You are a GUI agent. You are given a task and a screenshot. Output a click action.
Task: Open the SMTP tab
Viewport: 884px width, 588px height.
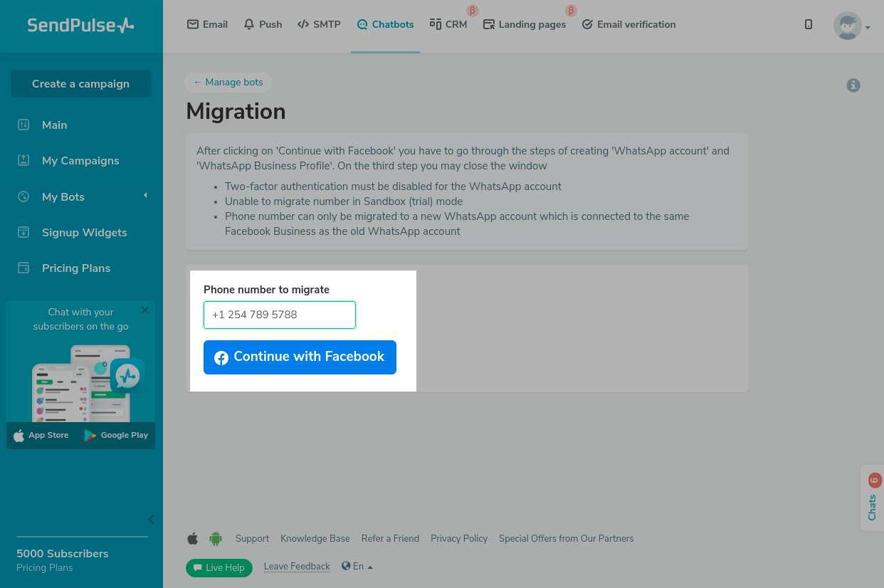coord(319,24)
